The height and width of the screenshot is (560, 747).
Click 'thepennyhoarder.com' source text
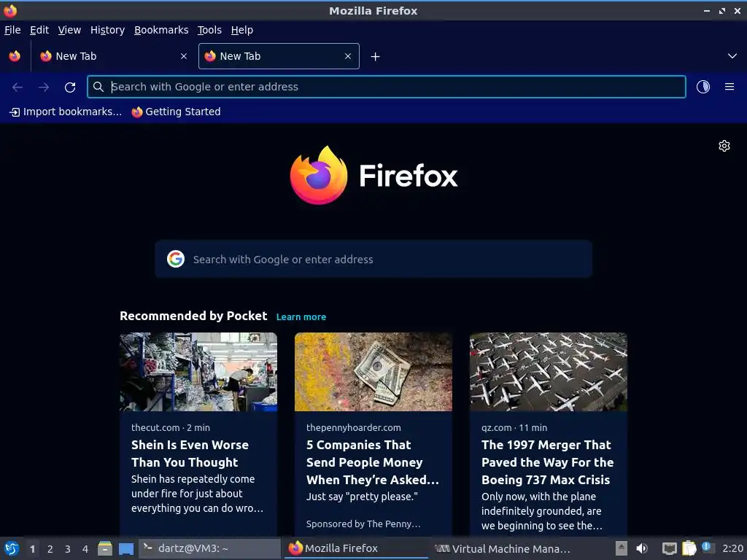coord(354,427)
